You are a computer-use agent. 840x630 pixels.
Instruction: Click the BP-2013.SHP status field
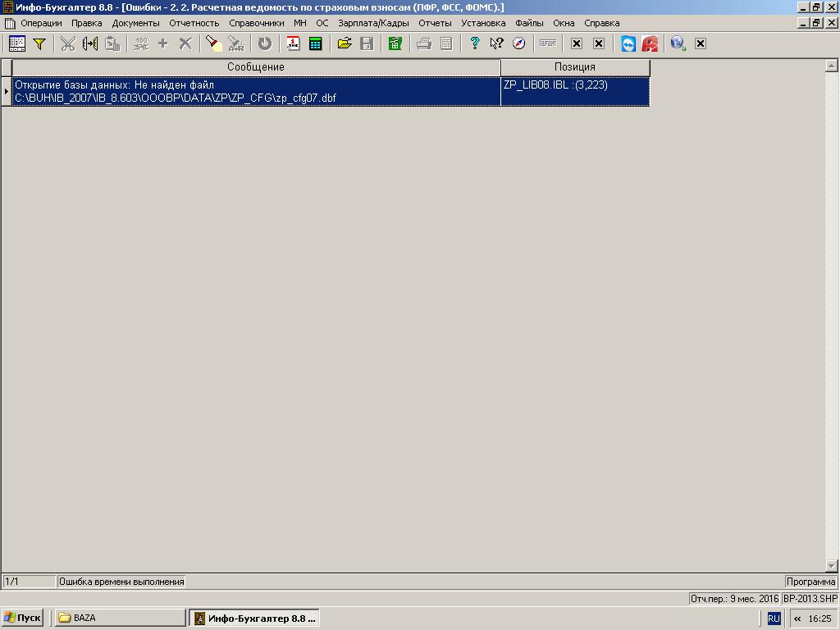(x=810, y=598)
